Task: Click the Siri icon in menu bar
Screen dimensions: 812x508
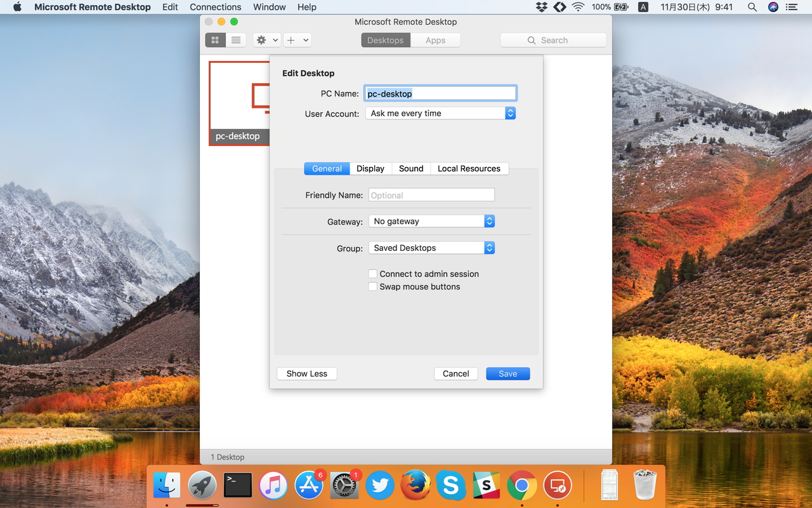Action: 773,7
